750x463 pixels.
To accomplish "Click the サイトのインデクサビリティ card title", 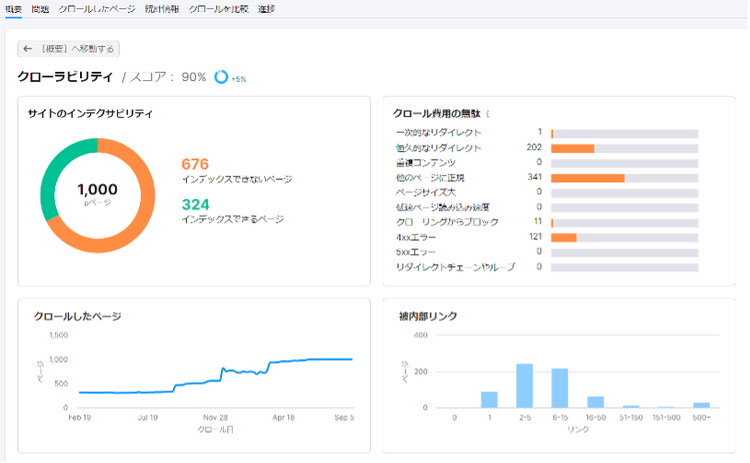I will [x=90, y=114].
